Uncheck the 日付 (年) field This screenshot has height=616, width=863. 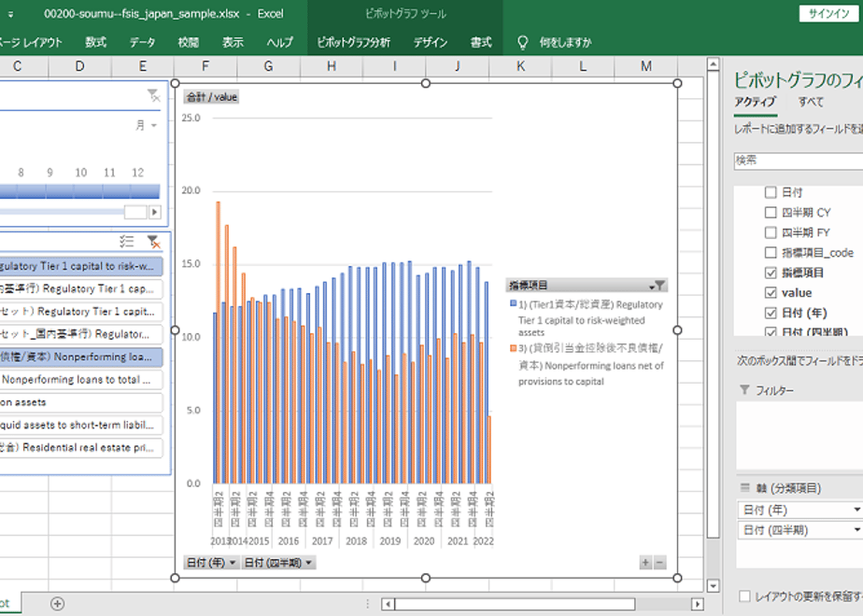[771, 313]
